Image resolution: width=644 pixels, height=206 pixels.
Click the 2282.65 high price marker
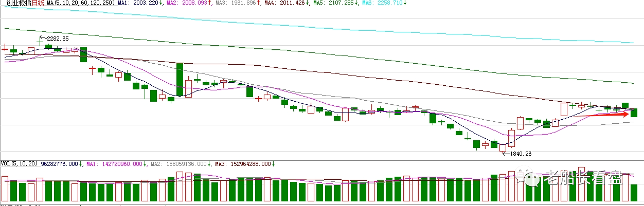(x=57, y=39)
